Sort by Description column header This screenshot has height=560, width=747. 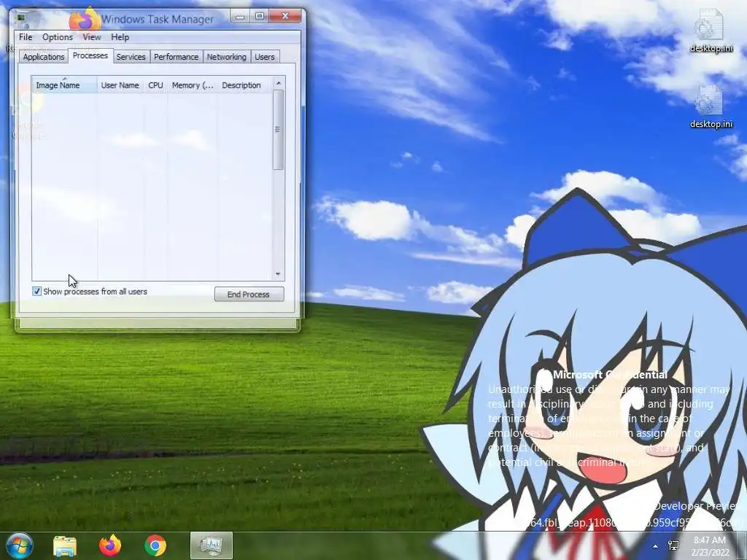(244, 85)
